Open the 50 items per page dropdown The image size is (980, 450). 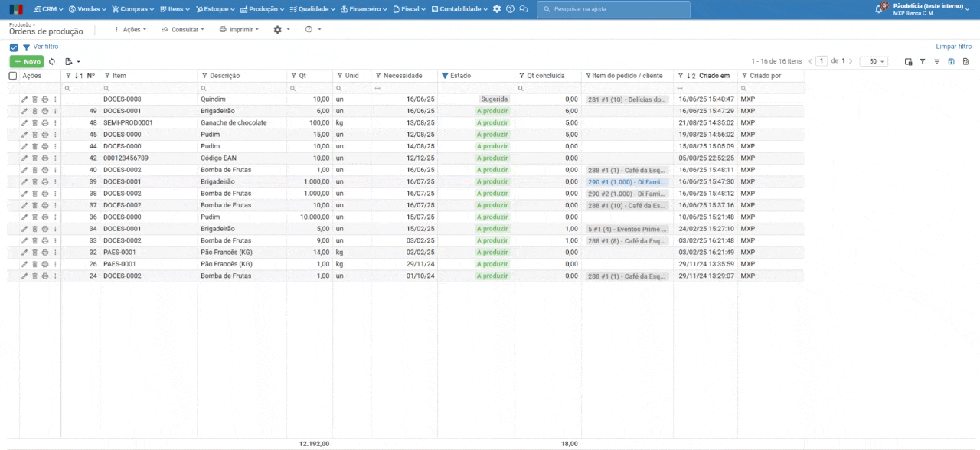873,61
